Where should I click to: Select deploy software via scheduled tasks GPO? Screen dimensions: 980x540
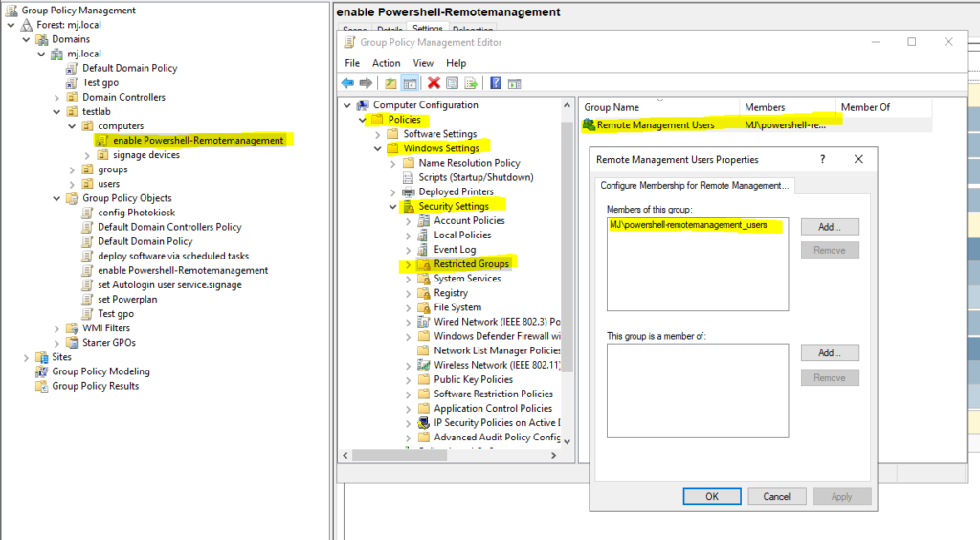click(173, 257)
